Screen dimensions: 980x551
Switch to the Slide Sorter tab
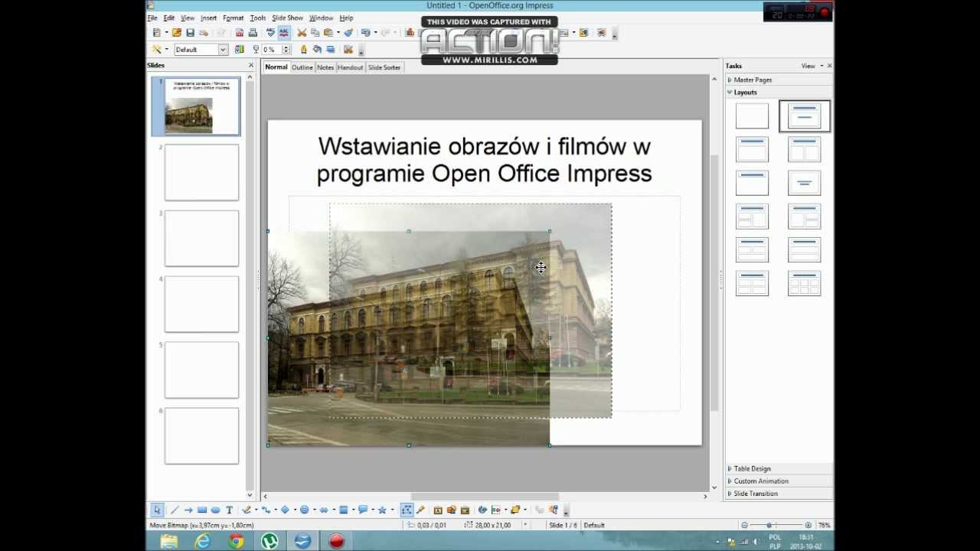coord(384,67)
